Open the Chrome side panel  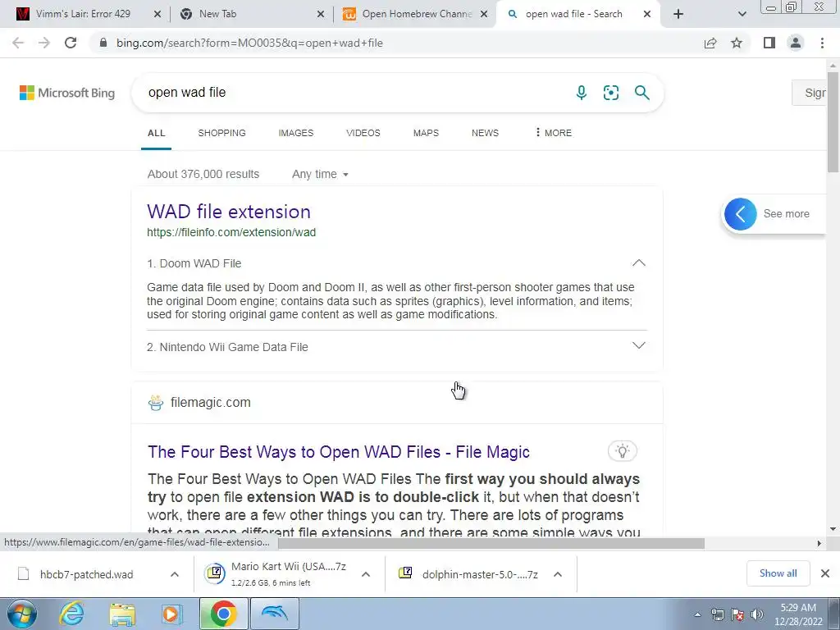769,43
